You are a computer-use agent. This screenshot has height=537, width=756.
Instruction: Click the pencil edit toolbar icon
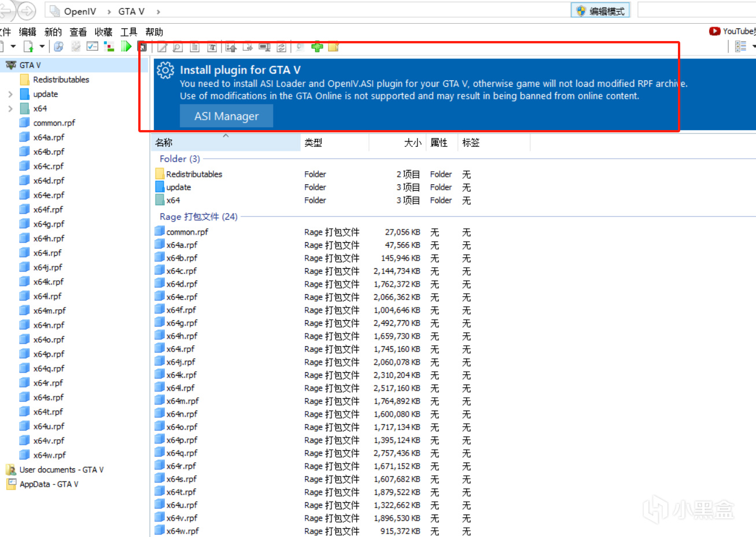point(162,47)
